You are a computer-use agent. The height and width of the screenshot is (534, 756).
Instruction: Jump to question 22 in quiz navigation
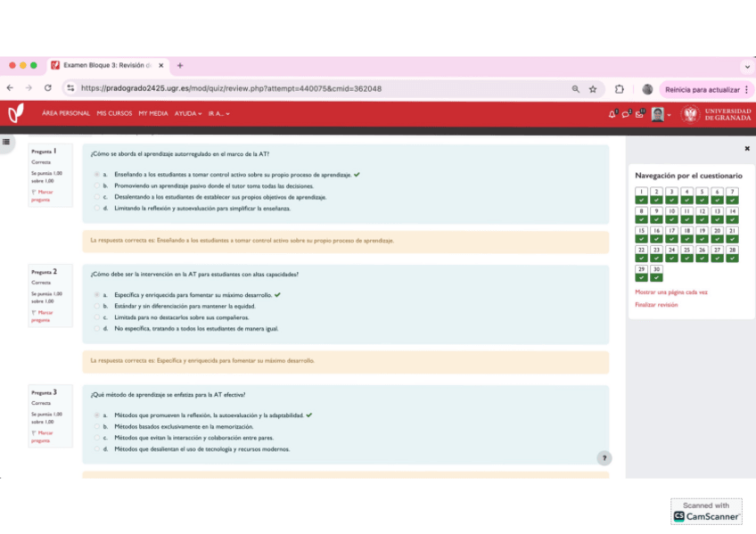click(641, 253)
